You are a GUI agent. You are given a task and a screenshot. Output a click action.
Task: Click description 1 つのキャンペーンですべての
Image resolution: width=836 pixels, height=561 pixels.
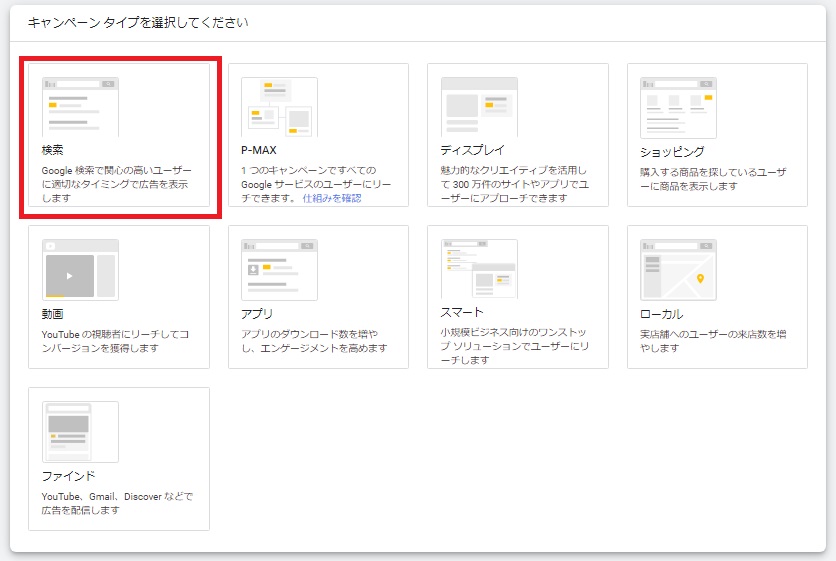[x=316, y=184]
